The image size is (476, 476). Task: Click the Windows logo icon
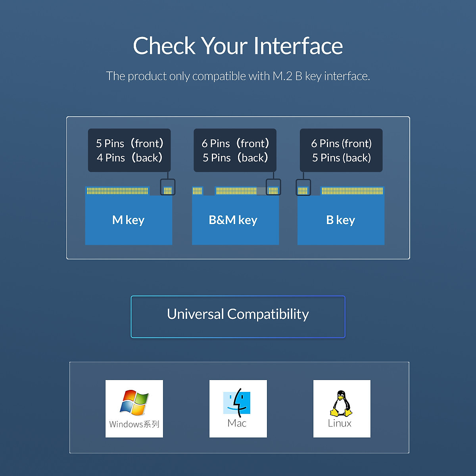click(x=134, y=403)
